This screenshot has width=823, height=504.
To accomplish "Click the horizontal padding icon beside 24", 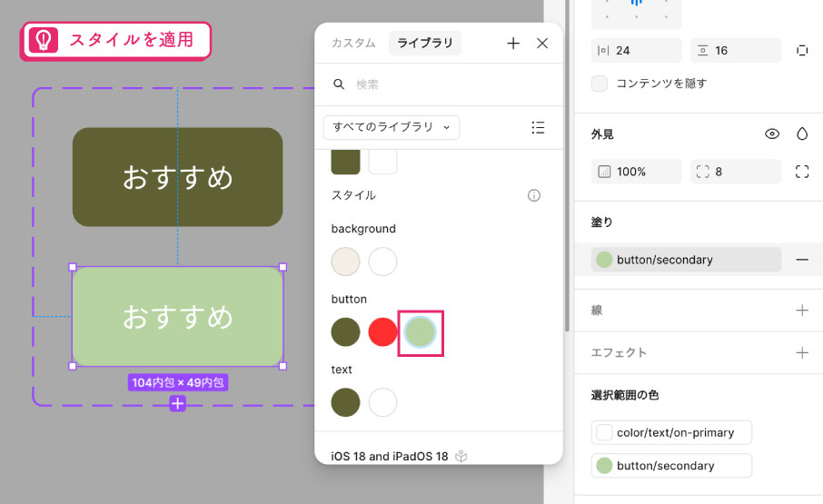I will [x=603, y=50].
